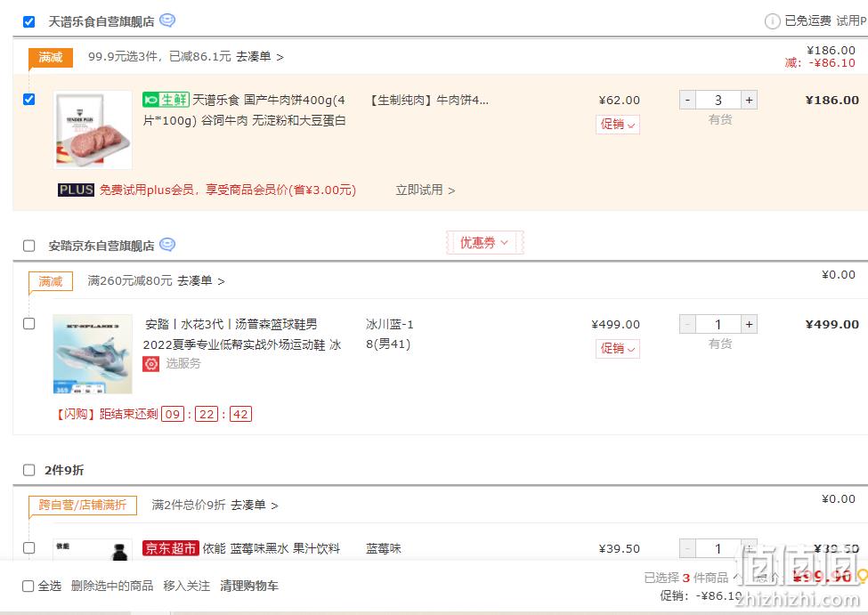
Task: Click the 2件9折 group heading
Action: pos(64,470)
